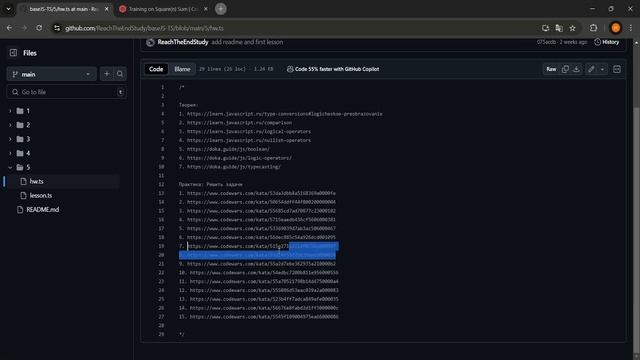Go forward in browser history
The image size is (640, 360).
point(24,28)
